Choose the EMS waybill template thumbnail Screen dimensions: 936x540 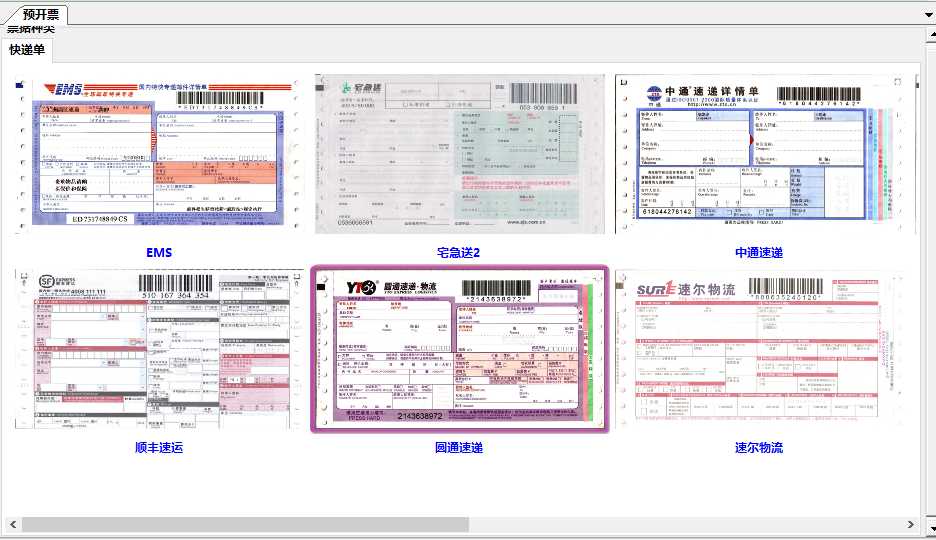(159, 153)
